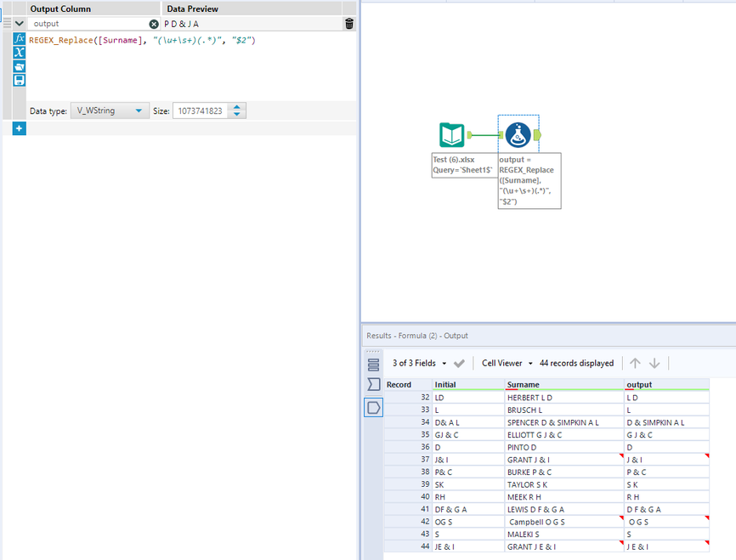The image size is (736, 560).
Task: Open recent and saved expressions folder icon
Action: tap(20, 66)
